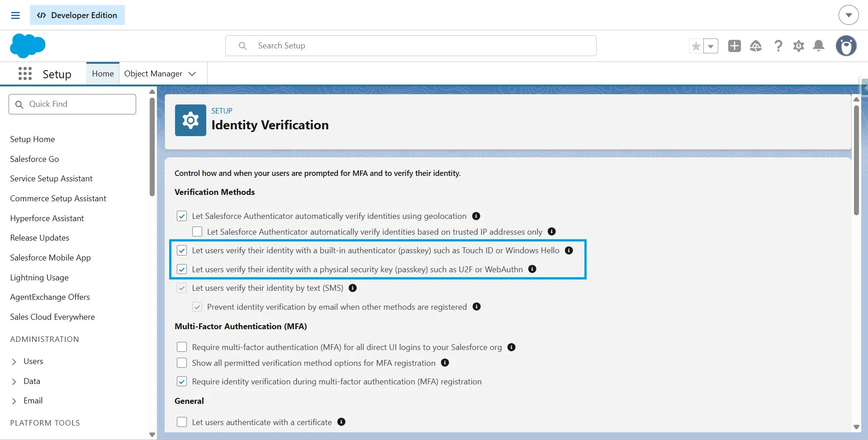868x440 pixels.
Task: Click the favorites star icon
Action: click(x=696, y=46)
